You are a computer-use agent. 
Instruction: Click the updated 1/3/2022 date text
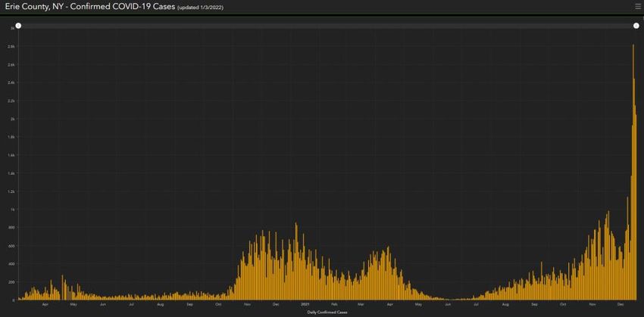(x=205, y=8)
